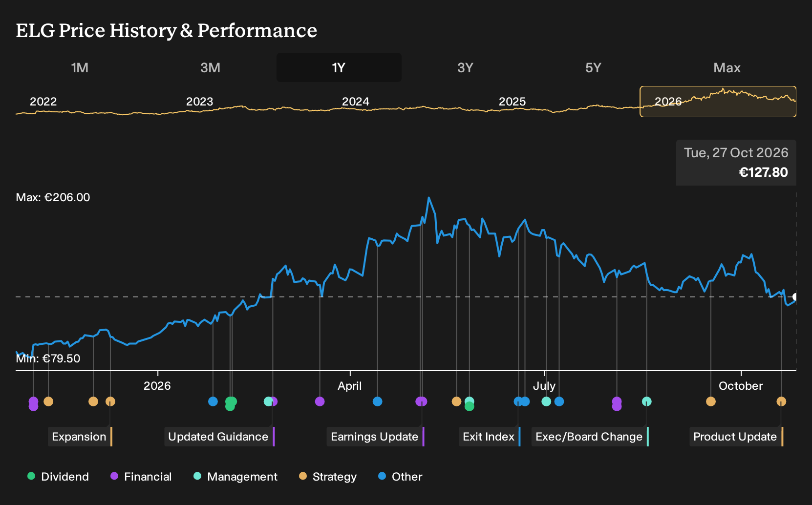This screenshot has height=505, width=812.
Task: Open the Product Update event label
Action: 736,437
